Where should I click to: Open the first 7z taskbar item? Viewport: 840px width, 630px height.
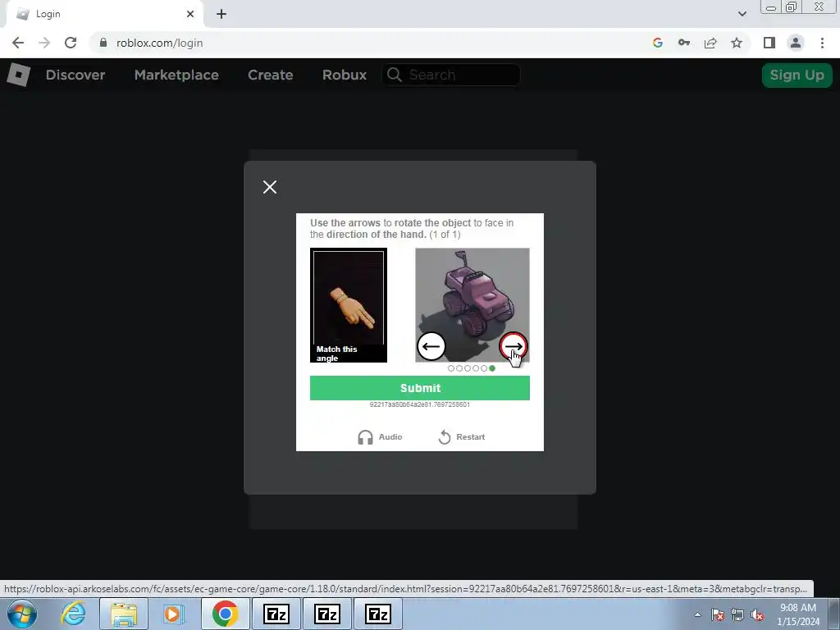pyautogui.click(x=276, y=614)
